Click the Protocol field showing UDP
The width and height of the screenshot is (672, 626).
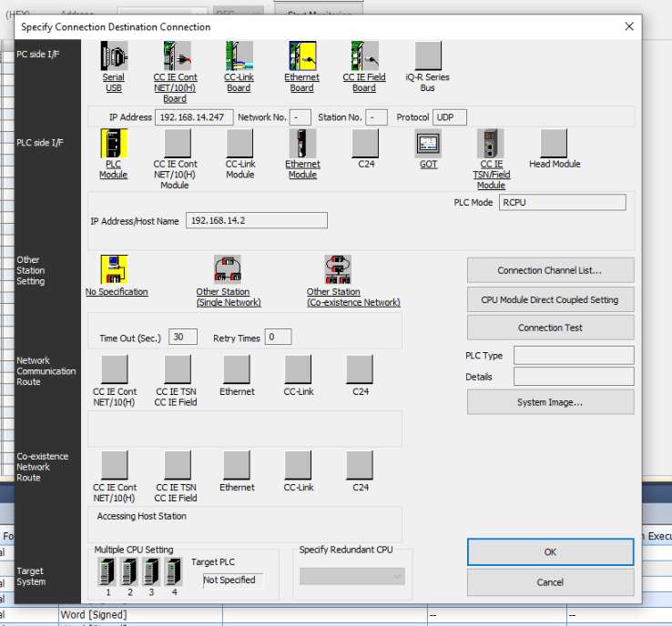(450, 117)
